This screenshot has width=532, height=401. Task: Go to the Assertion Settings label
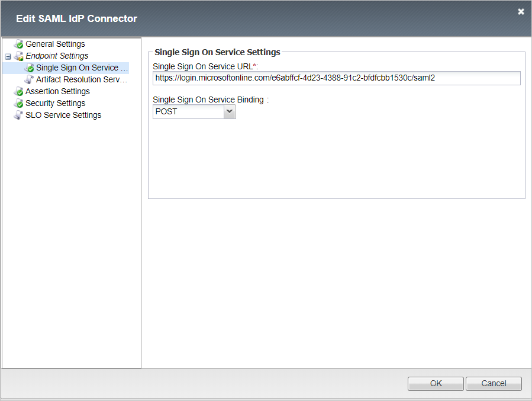tap(57, 91)
